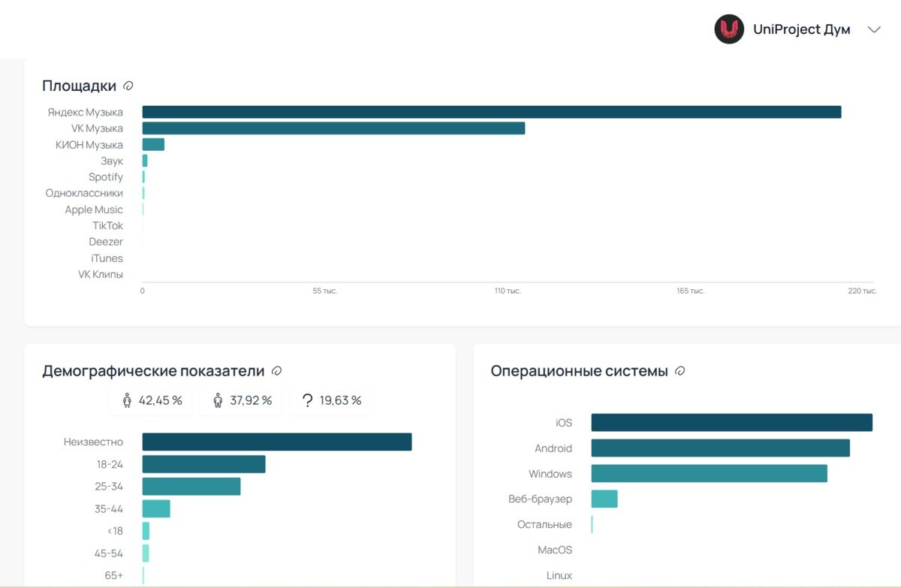Click the 65+ age label
This screenshot has height=588, width=901.
pyautogui.click(x=113, y=576)
